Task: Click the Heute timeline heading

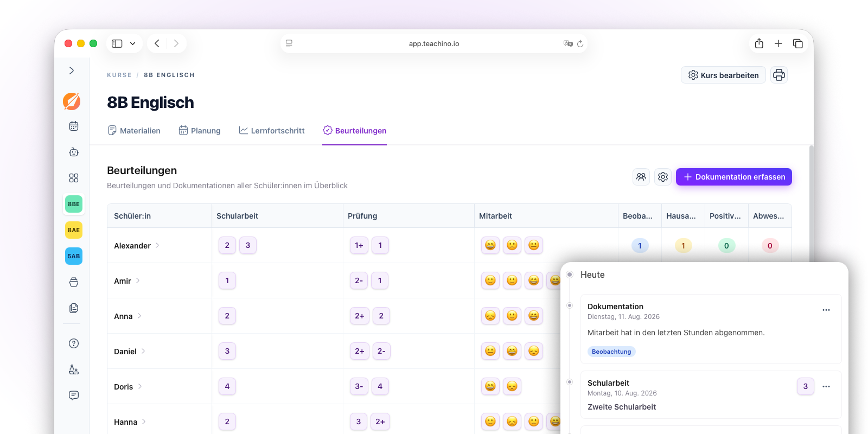Action: [x=592, y=275]
